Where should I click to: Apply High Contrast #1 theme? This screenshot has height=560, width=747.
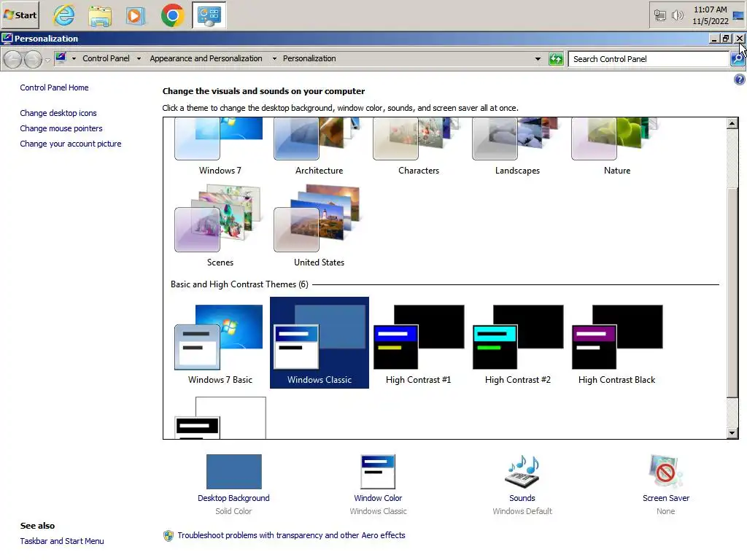(x=418, y=343)
